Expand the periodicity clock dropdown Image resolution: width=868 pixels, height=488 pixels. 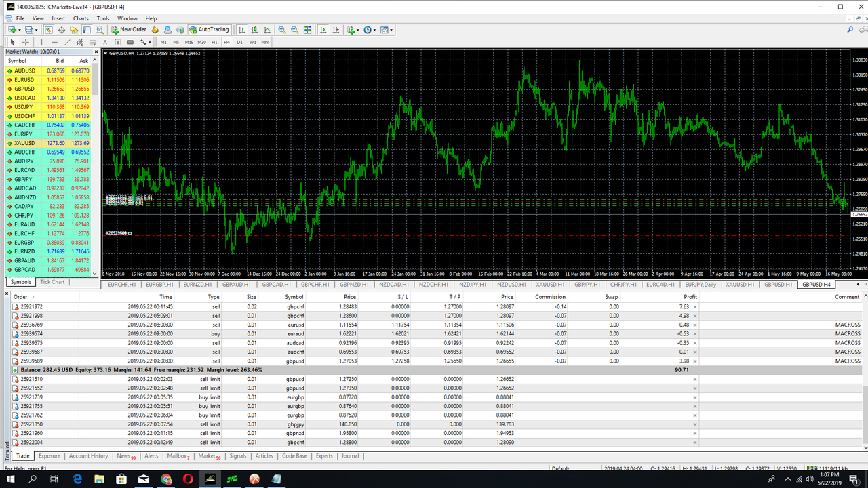(375, 30)
